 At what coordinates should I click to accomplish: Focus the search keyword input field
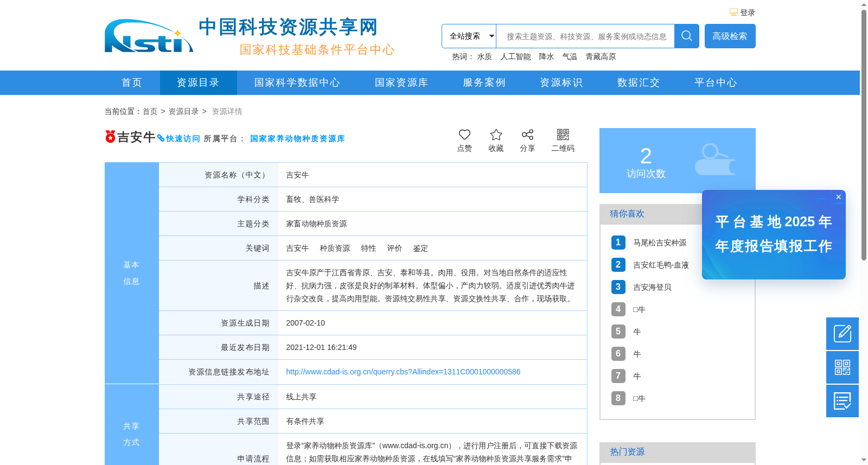tap(585, 36)
